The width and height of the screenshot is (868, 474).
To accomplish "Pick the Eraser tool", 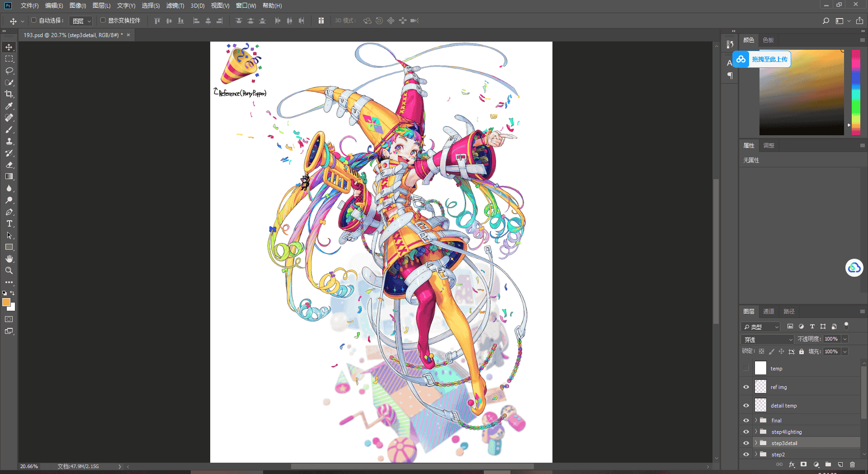I will (9, 165).
